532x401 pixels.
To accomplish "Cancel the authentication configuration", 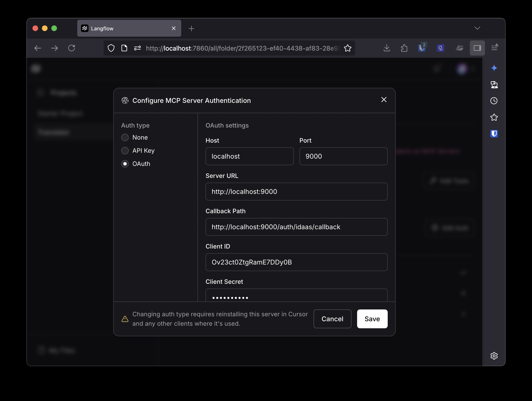I will tap(332, 319).
